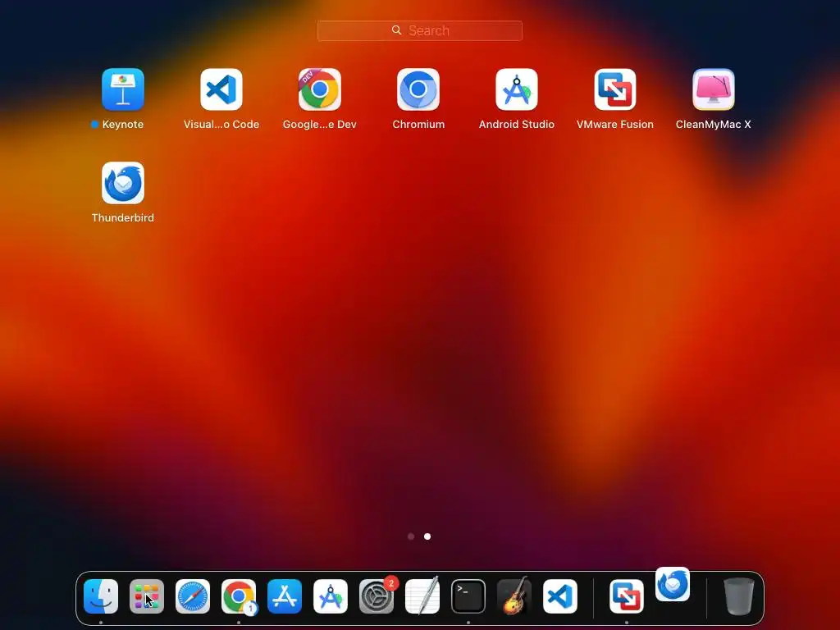This screenshot has width=840, height=630.
Task: Open Finder in the Dock
Action: 101,596
